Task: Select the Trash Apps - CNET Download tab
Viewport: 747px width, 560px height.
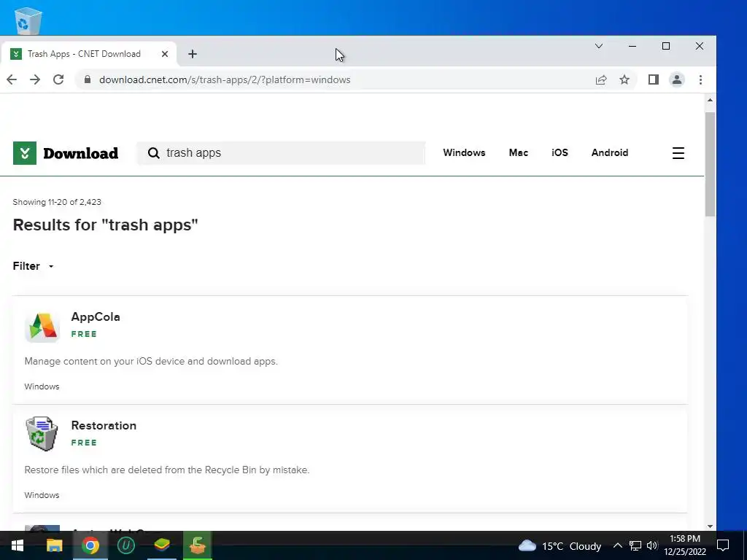Action: coord(88,54)
